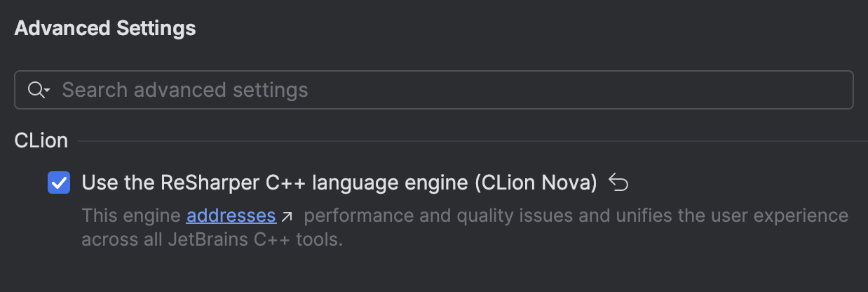Open the 'addresses' hyperlink
Viewport: 868px width, 292px height.
(x=231, y=215)
